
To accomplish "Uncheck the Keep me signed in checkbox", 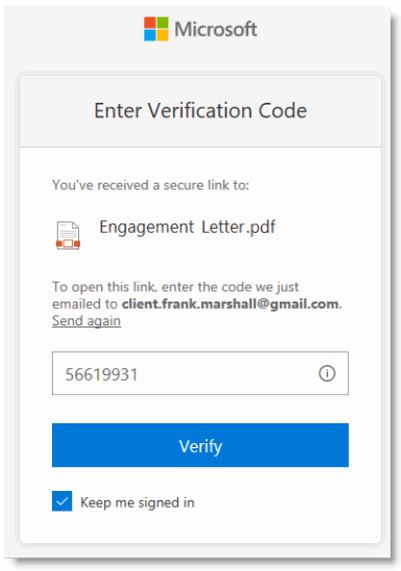I will click(62, 501).
